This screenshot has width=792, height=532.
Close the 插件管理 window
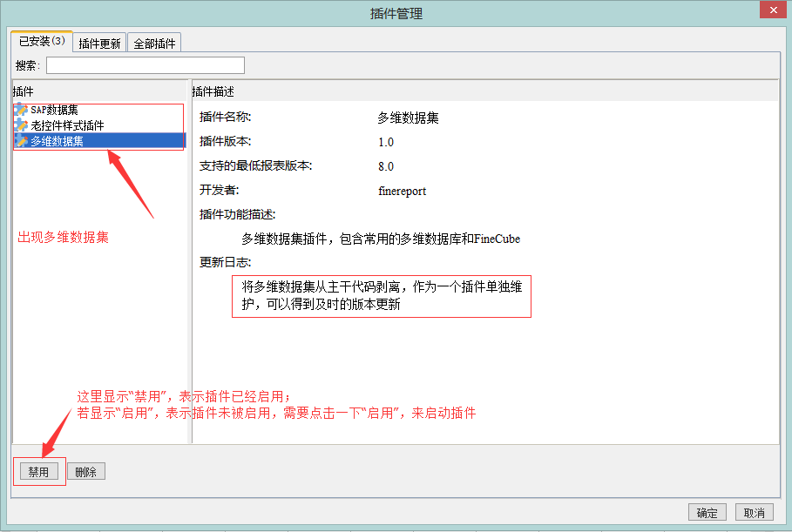pyautogui.click(x=774, y=10)
